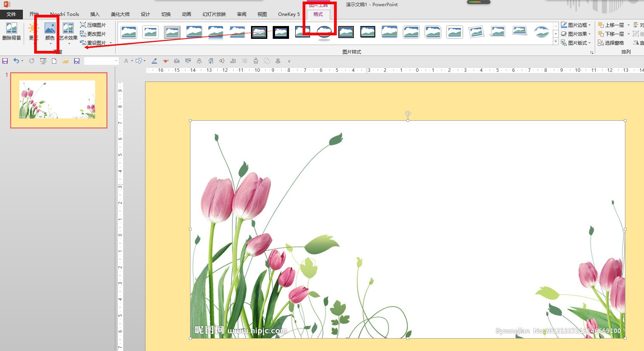
Task: Expand the picture styles gallery more button
Action: click(x=556, y=42)
